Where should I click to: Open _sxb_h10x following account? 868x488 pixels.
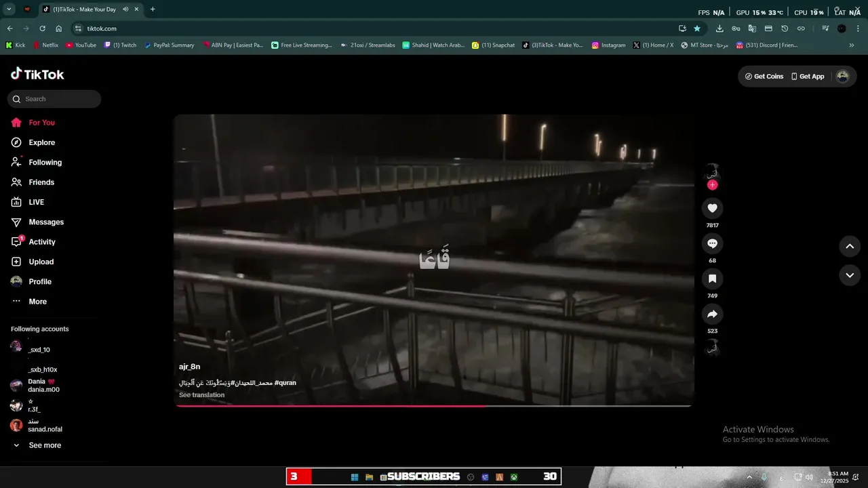point(42,369)
